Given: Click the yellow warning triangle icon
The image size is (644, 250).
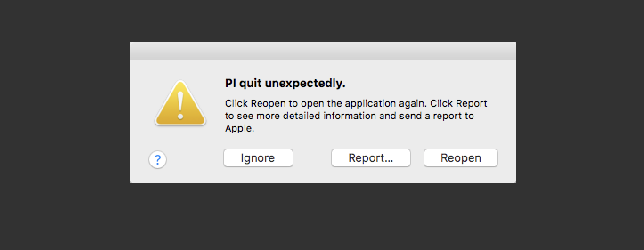Looking at the screenshot, I should (180, 103).
